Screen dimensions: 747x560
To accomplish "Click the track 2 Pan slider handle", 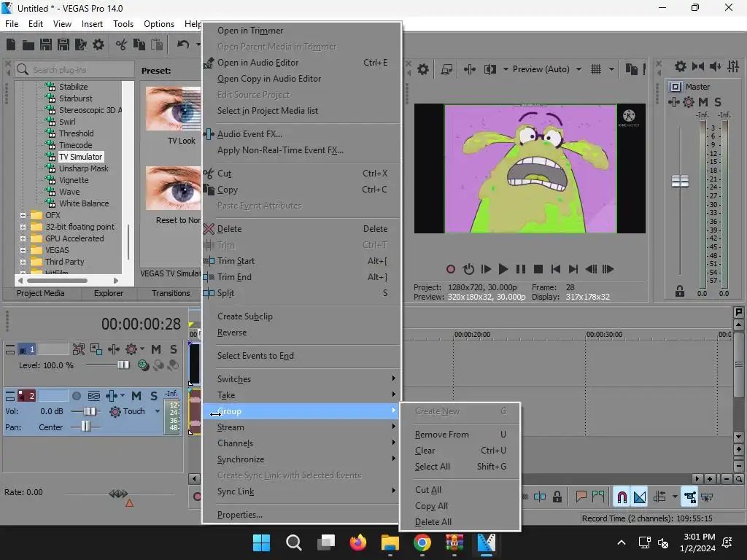I will point(85,427).
